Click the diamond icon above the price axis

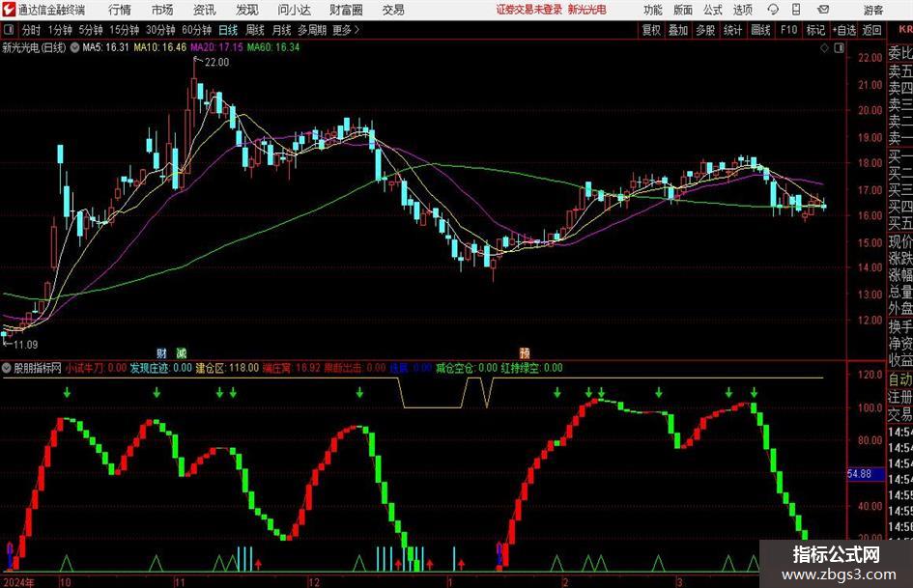tap(824, 48)
